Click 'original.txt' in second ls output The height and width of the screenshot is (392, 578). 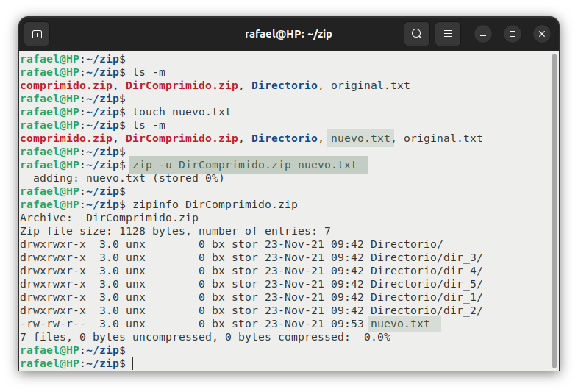(x=443, y=139)
